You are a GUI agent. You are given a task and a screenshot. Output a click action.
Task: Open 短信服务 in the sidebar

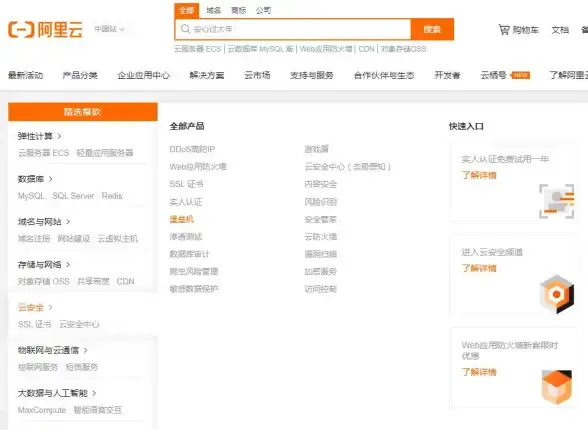click(x=82, y=367)
